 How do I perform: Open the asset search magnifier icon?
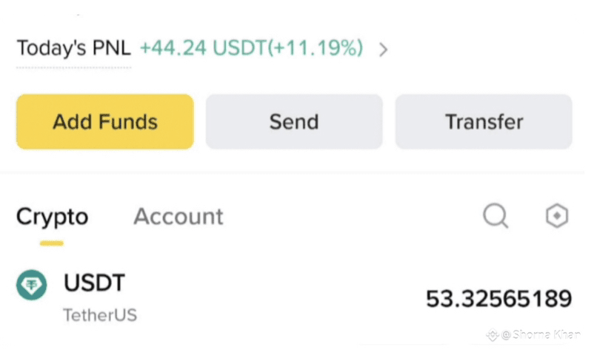click(495, 216)
